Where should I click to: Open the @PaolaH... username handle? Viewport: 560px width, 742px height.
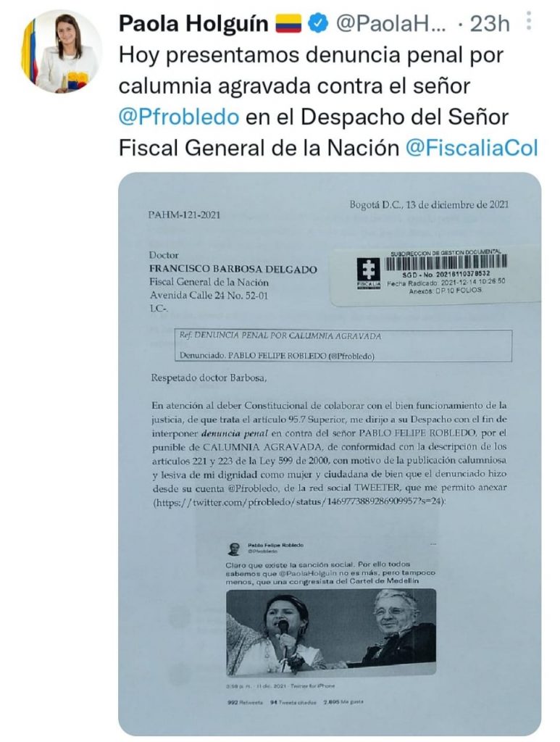point(390,23)
